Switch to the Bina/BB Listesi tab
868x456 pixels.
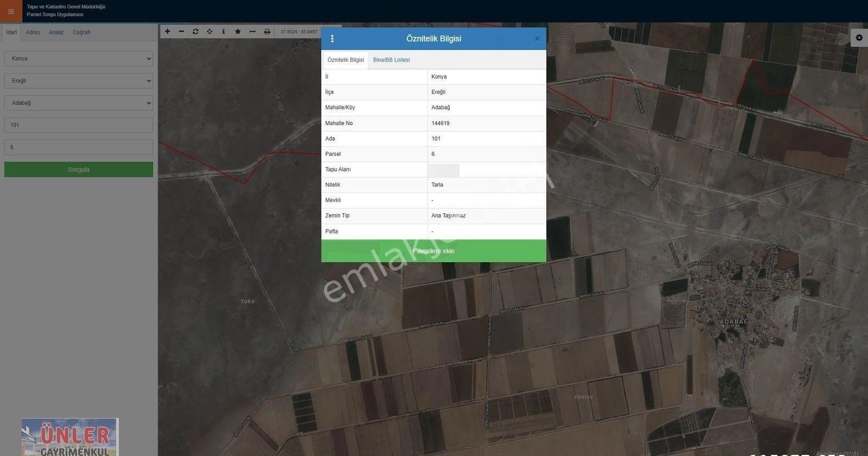[391, 60]
